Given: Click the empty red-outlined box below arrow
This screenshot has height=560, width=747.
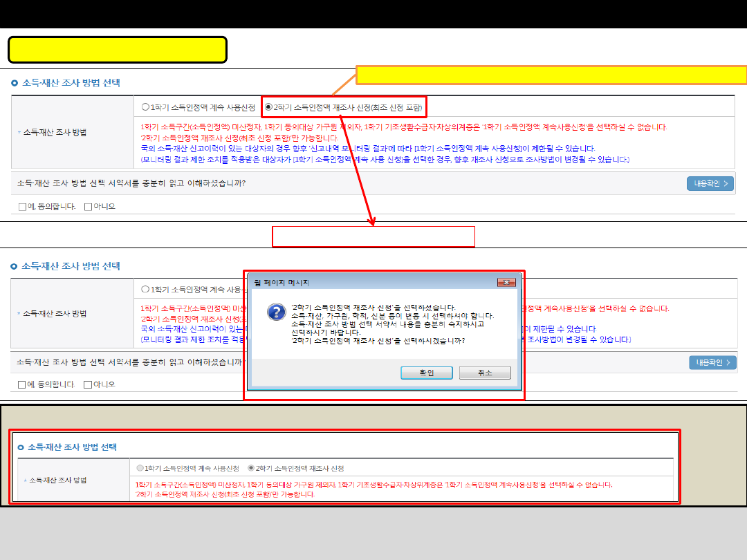Looking at the screenshot, I should pos(373,236).
